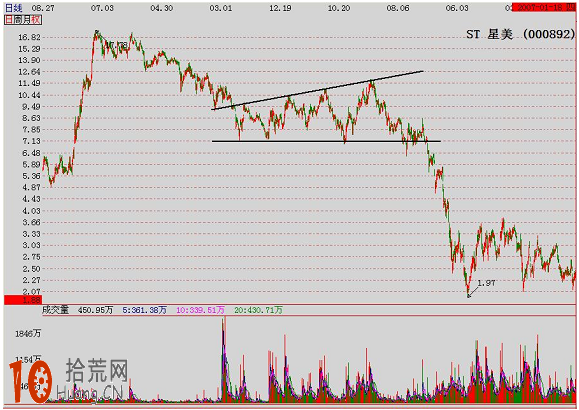579x410 pixels.
Task: Click the 5.36 price axis label
Action: click(x=31, y=176)
